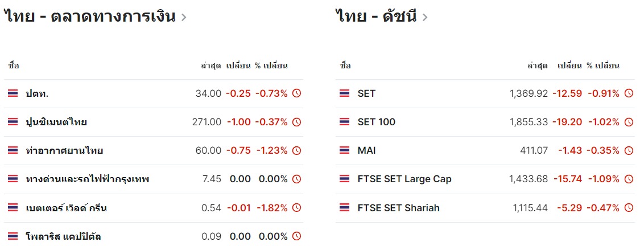Open the SET 100 index link
This screenshot has height=246, width=644.
pos(377,122)
